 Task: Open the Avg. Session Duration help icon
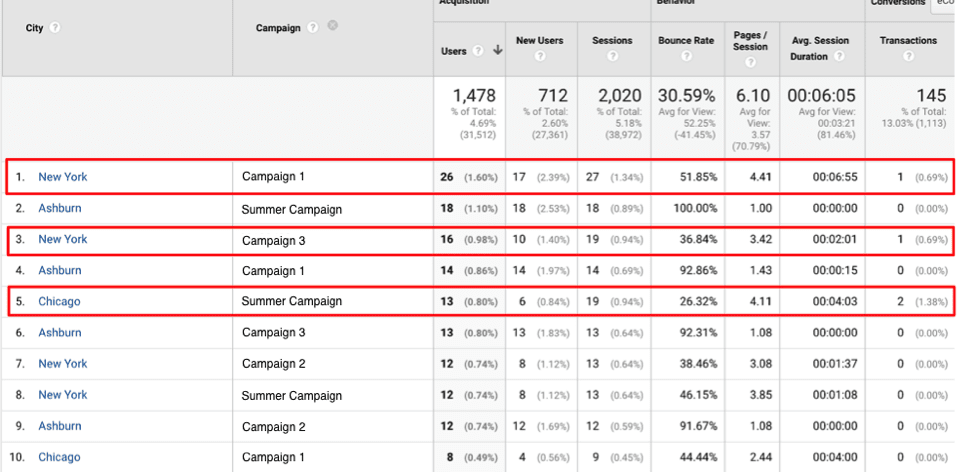tap(839, 56)
